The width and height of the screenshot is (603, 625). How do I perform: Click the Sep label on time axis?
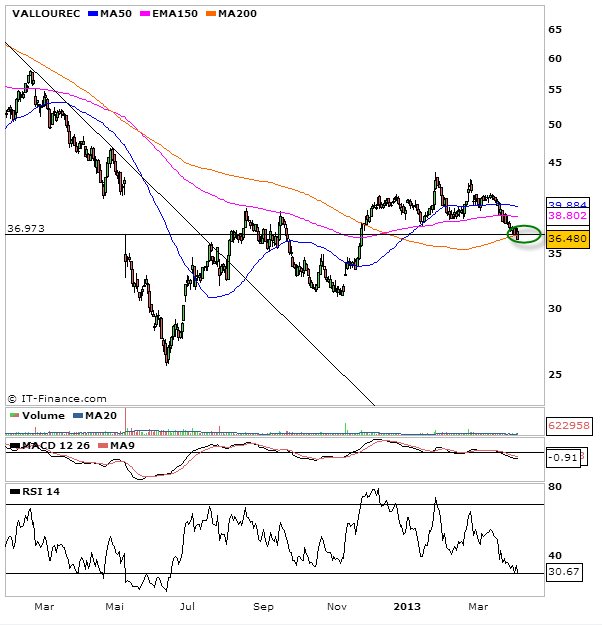[263, 607]
